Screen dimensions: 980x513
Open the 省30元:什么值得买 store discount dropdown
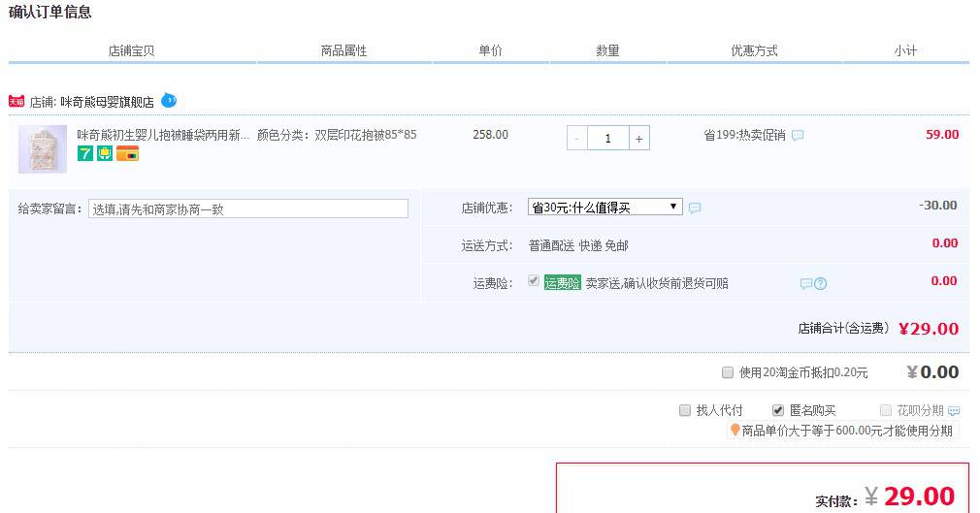coord(604,207)
